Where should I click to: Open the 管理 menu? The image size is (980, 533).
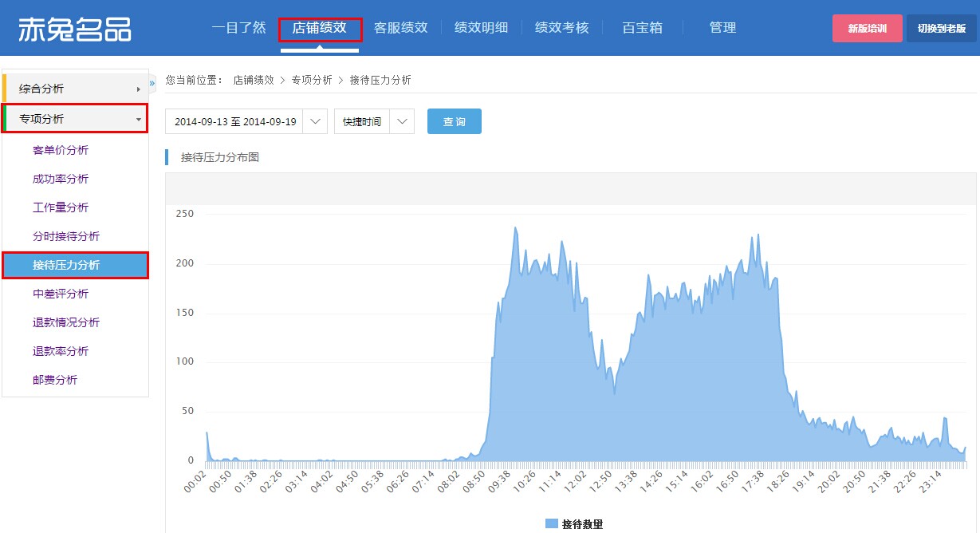pyautogui.click(x=722, y=28)
